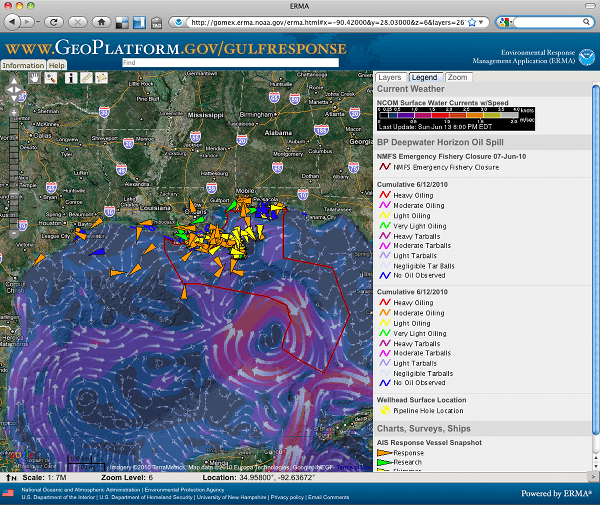Open University of New Hampshire link
Viewport: 600px width, 505px height.
[232, 497]
